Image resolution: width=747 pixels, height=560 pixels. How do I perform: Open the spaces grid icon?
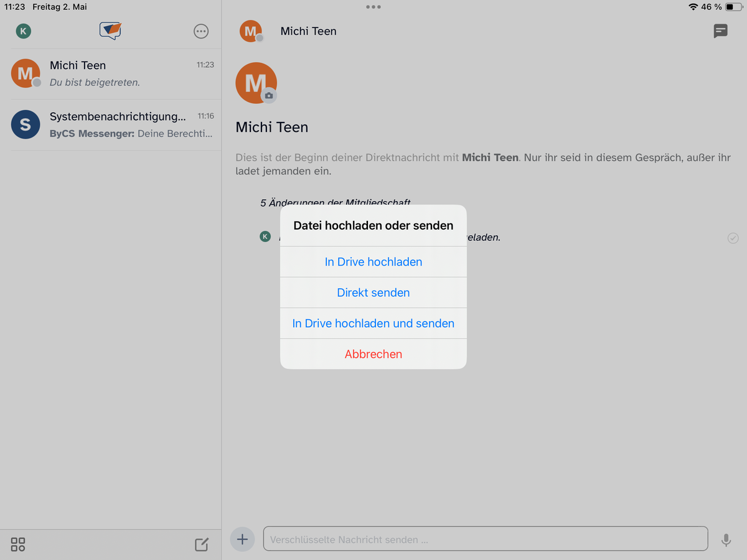(x=19, y=544)
